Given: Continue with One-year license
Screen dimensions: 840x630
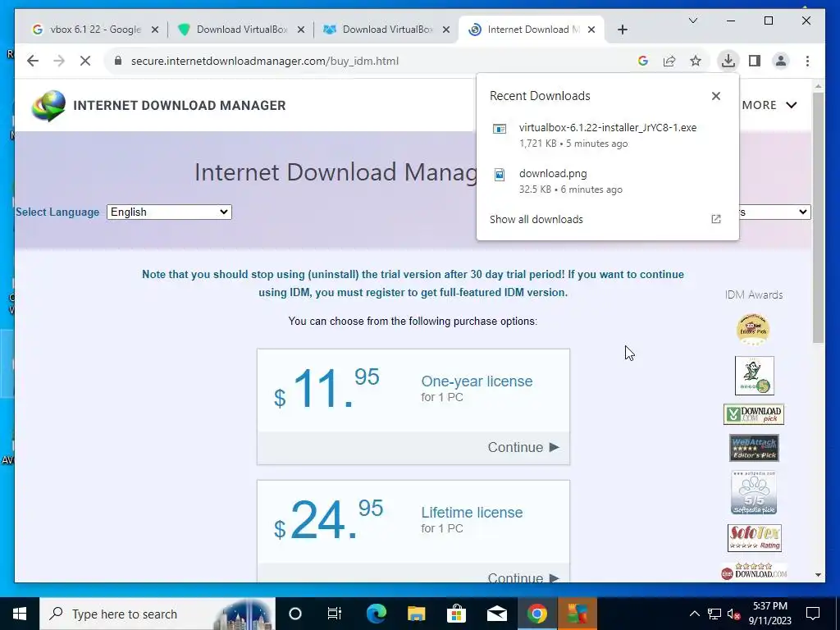Looking at the screenshot, I should 523,447.
